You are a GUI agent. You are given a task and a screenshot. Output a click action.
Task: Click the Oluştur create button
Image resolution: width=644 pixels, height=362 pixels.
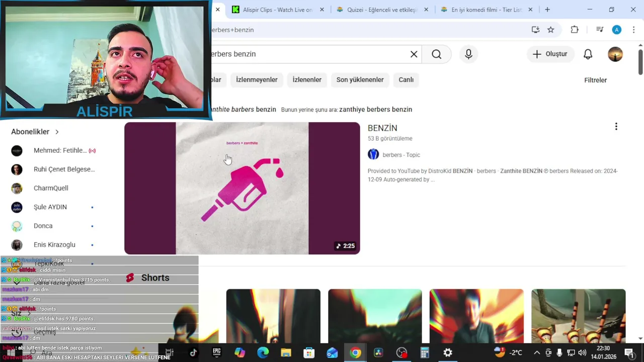click(x=550, y=54)
